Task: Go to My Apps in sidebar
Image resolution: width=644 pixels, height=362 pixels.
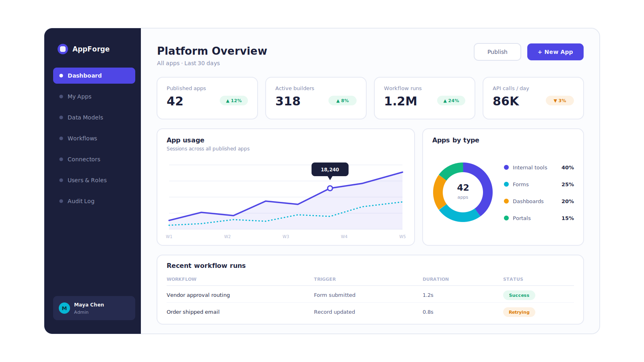Action: point(94,97)
